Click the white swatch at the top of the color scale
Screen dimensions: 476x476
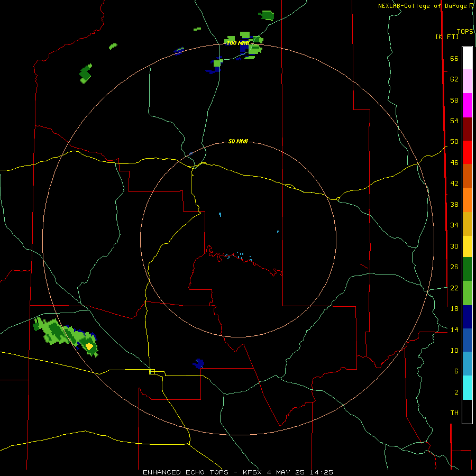point(467,58)
